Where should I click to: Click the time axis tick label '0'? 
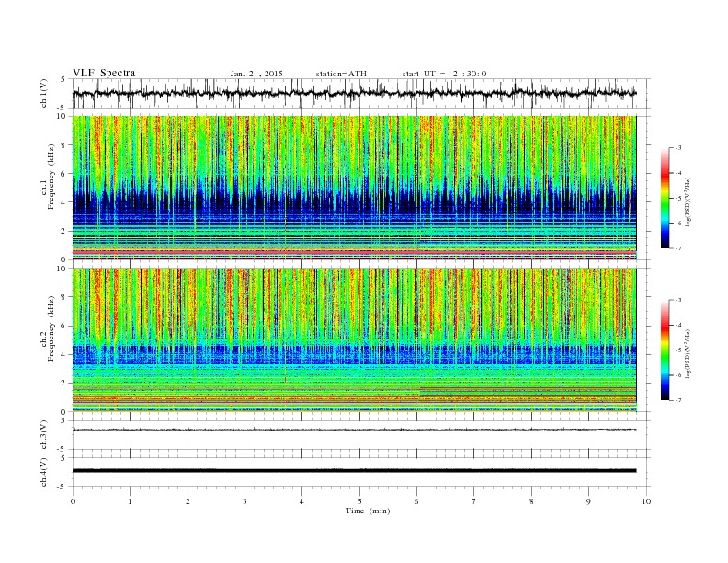73,501
